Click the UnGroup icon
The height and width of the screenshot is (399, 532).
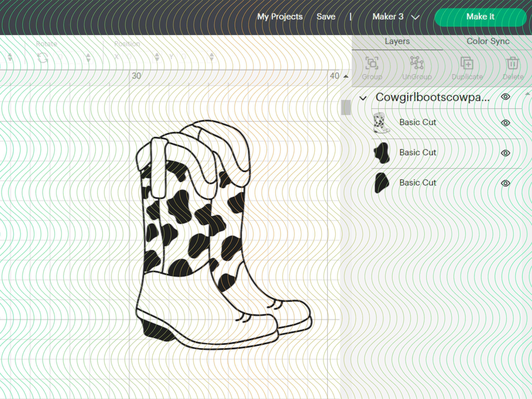pos(417,63)
